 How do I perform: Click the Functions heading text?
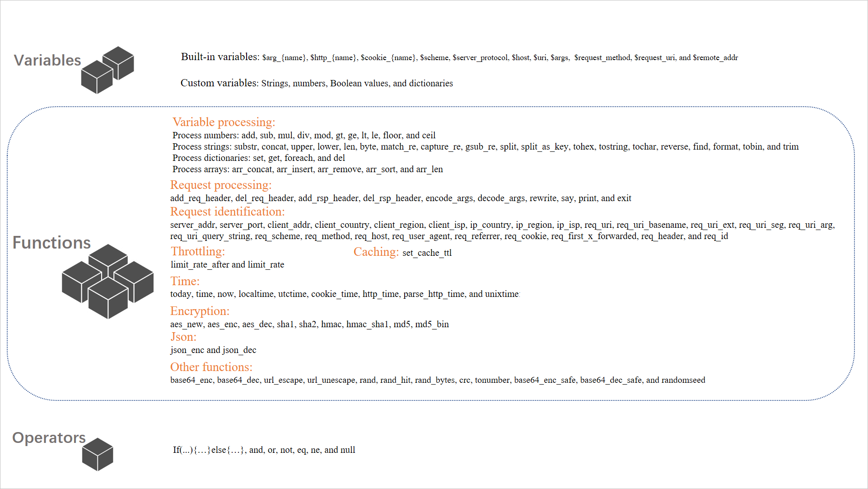pos(51,243)
